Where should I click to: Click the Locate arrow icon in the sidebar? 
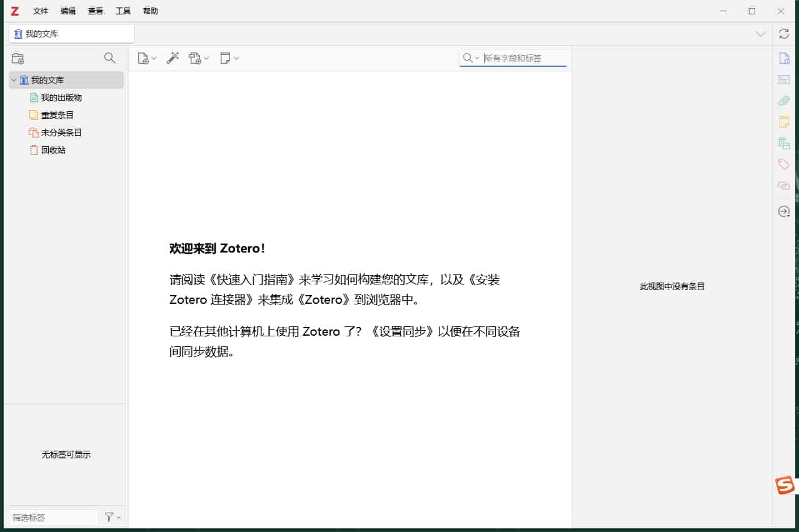[x=783, y=211]
